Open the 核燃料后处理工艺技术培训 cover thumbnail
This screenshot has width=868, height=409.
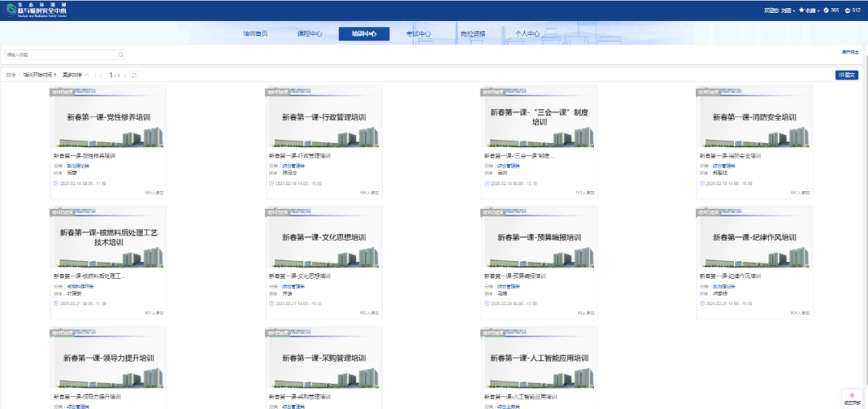coord(108,237)
